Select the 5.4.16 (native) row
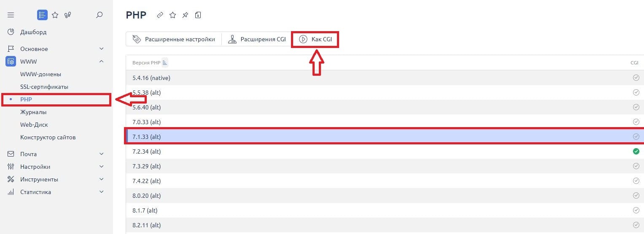Screen dimensions: 644x234 coord(385,78)
